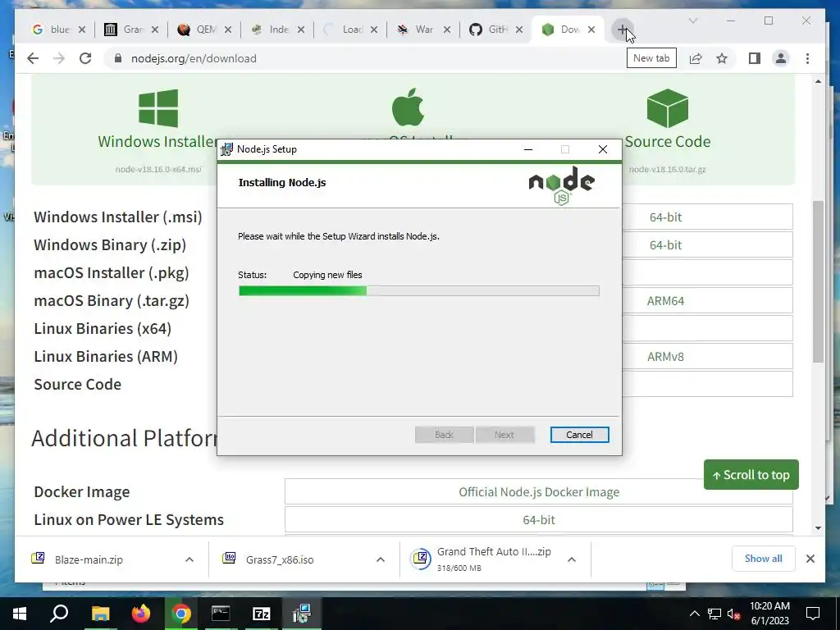Click the Source Code cube icon
840x630 pixels.
click(668, 108)
